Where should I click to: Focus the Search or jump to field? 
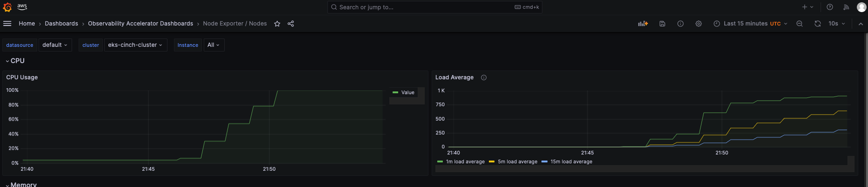435,7
